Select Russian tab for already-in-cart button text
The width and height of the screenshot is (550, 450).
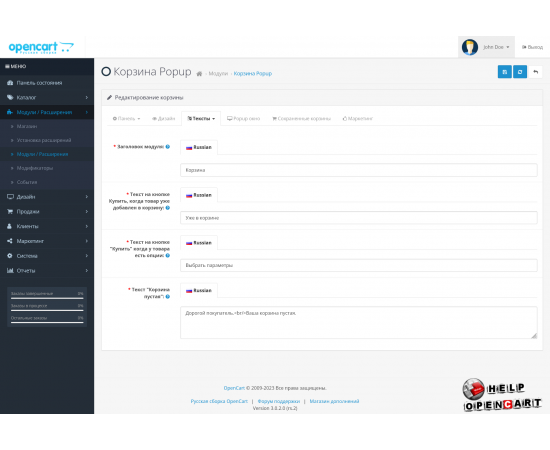pyautogui.click(x=199, y=195)
